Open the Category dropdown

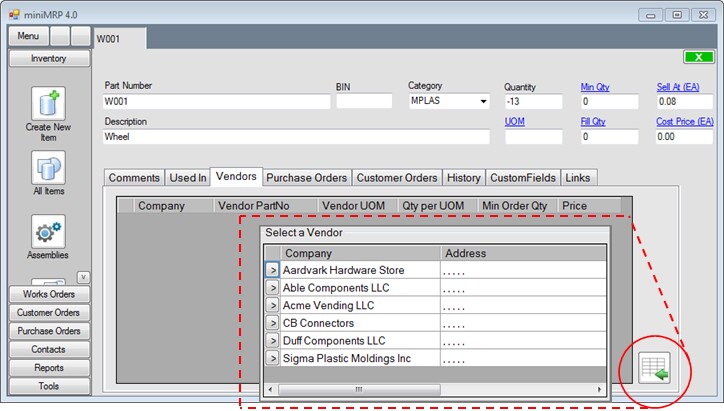pos(484,101)
